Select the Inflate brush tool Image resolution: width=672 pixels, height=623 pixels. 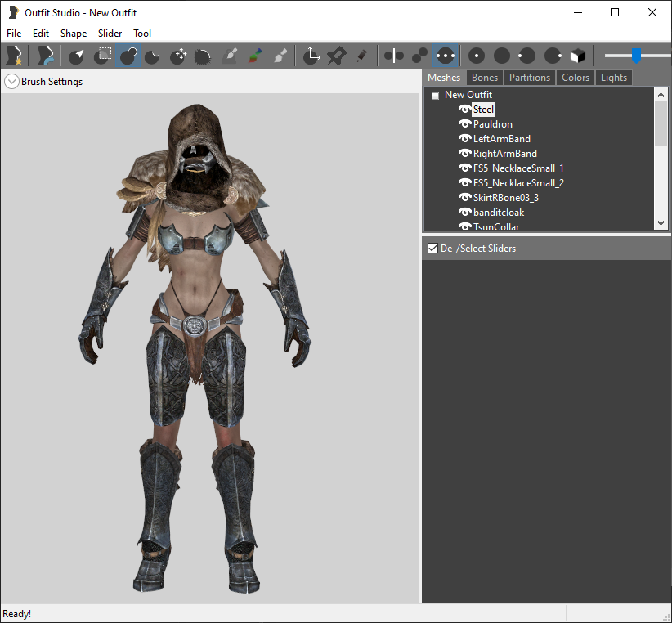[128, 56]
